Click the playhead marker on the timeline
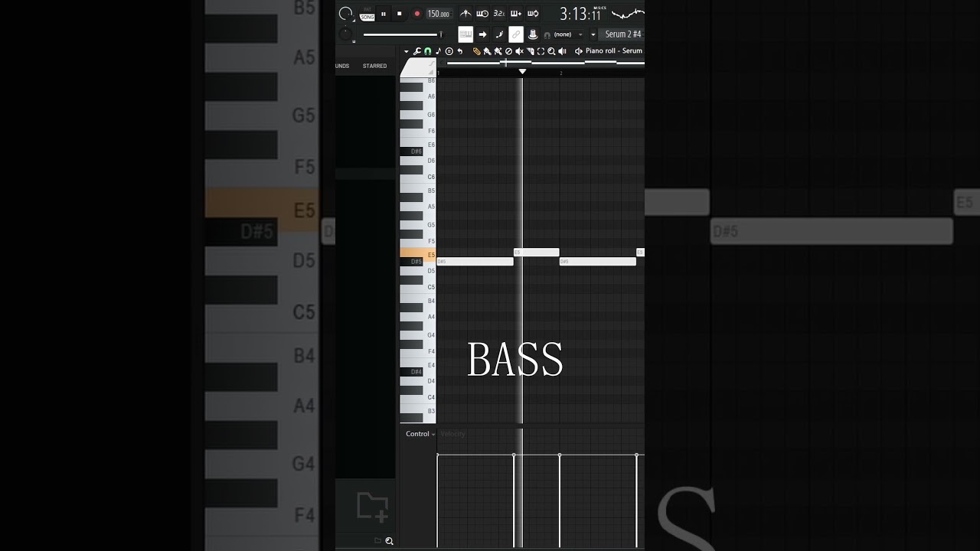 pos(522,72)
